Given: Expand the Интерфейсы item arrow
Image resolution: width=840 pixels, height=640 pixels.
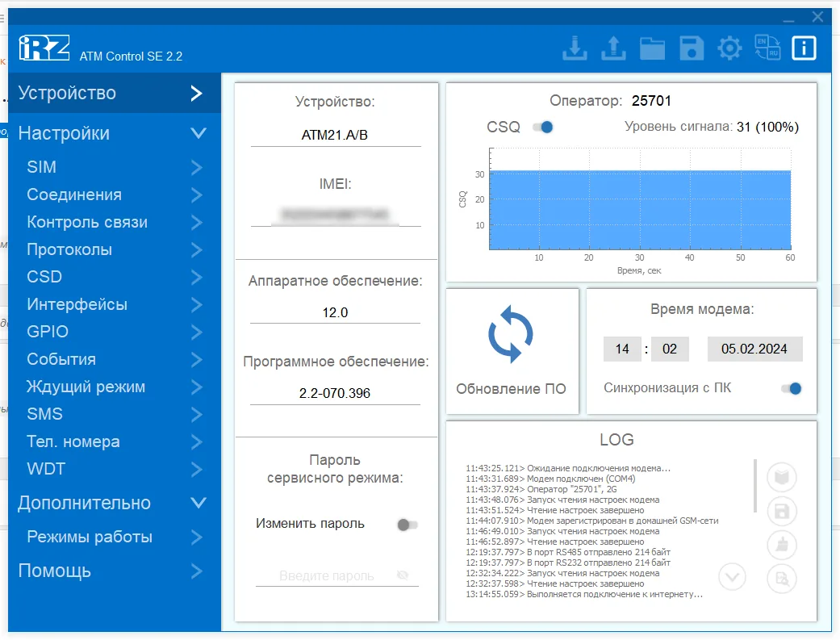Looking at the screenshot, I should [x=197, y=304].
